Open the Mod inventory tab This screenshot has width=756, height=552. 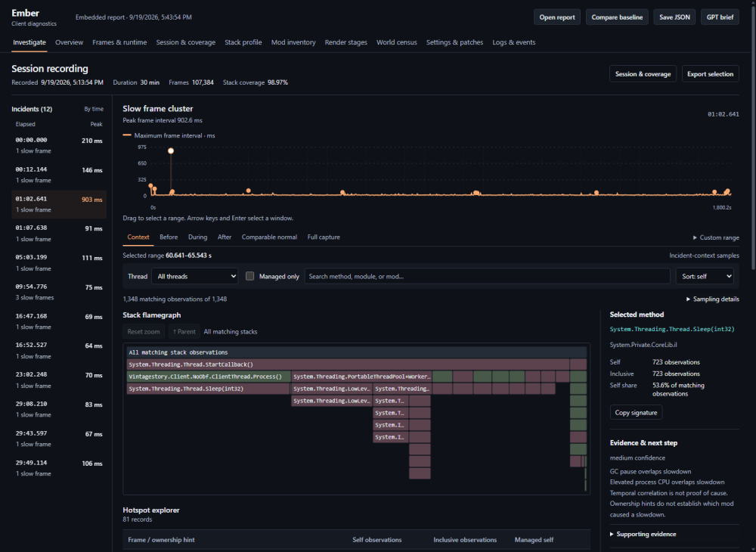tap(293, 42)
